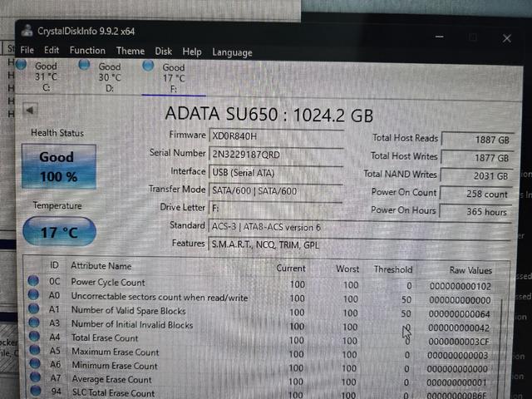Click the status orb for Average Erase Count
This screenshot has height=399, width=532.
click(x=35, y=377)
